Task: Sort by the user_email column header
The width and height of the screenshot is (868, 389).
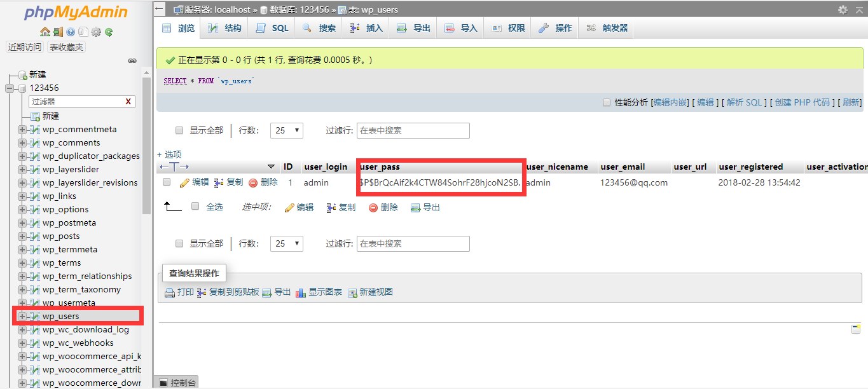Action: (623, 167)
